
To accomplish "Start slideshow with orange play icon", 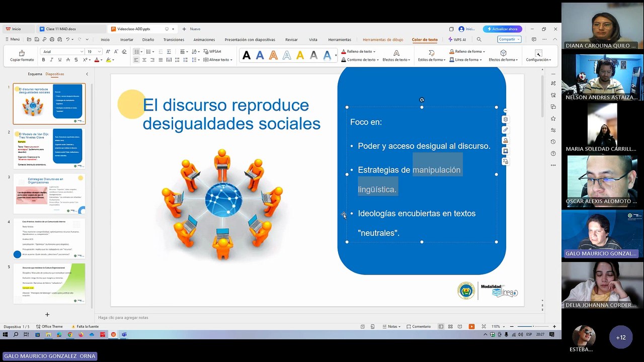I will 471,326.
